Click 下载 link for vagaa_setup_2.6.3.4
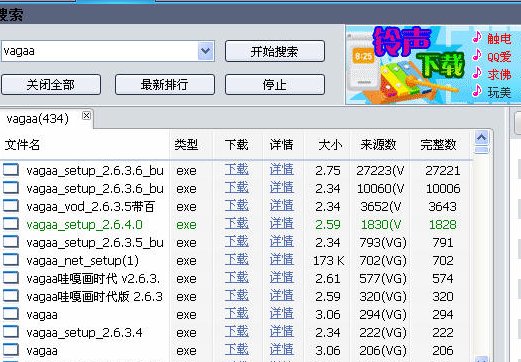The height and width of the screenshot is (362, 521). [236, 332]
